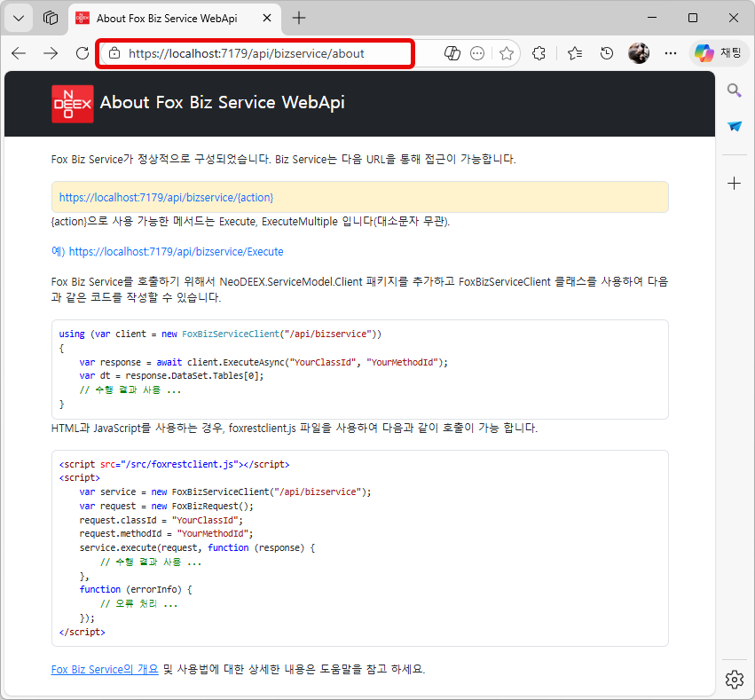Open Settings and more ellipsis menu

coord(671,53)
